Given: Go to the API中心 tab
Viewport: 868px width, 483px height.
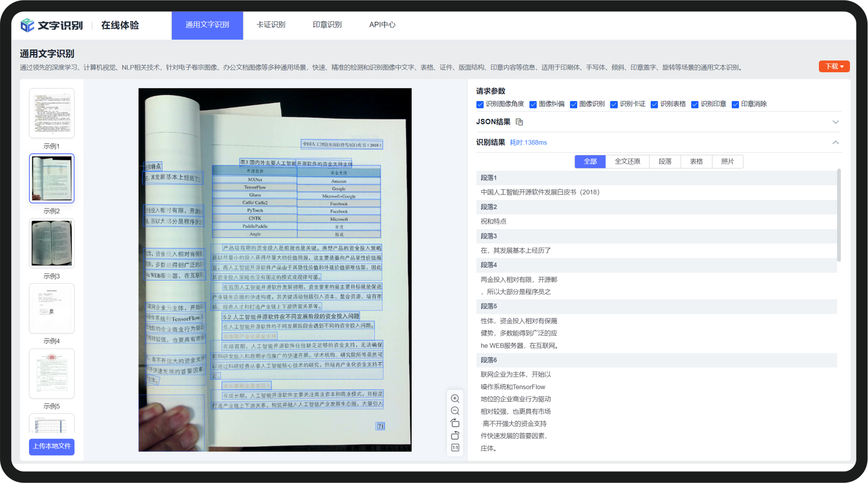Looking at the screenshot, I should [x=382, y=25].
